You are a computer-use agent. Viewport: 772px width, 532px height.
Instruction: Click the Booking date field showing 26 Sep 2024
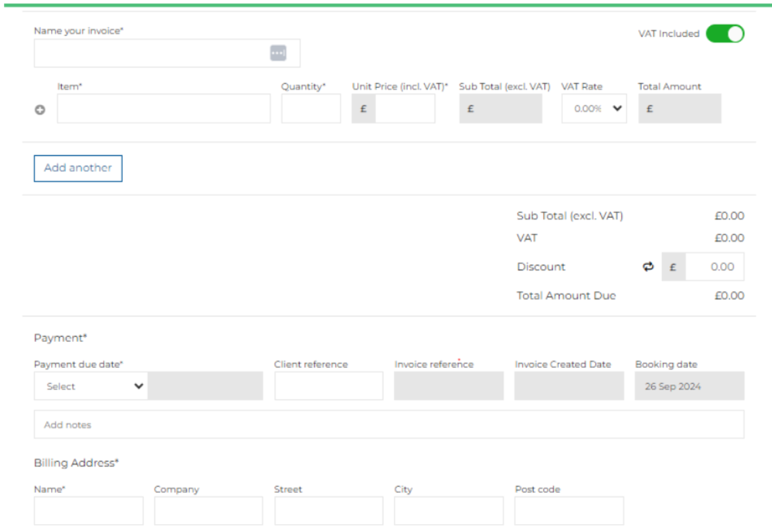pyautogui.click(x=689, y=387)
